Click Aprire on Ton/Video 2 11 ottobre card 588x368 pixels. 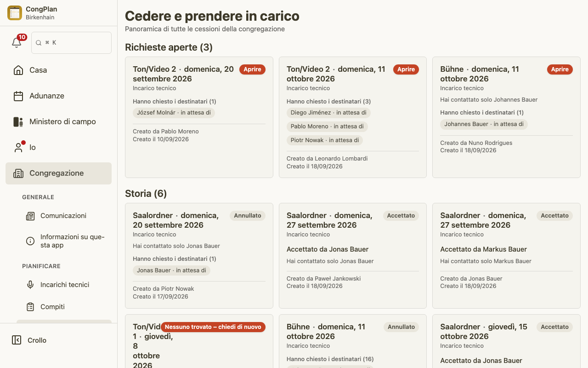click(x=406, y=69)
